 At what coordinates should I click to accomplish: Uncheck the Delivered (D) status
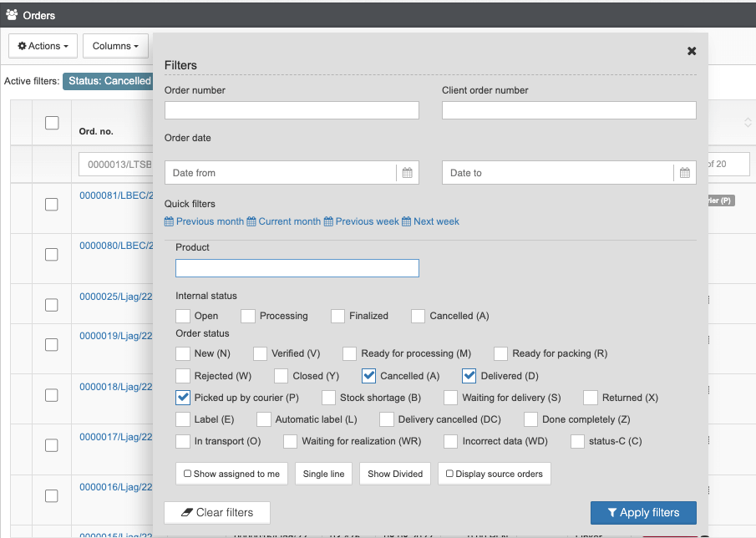coord(469,376)
